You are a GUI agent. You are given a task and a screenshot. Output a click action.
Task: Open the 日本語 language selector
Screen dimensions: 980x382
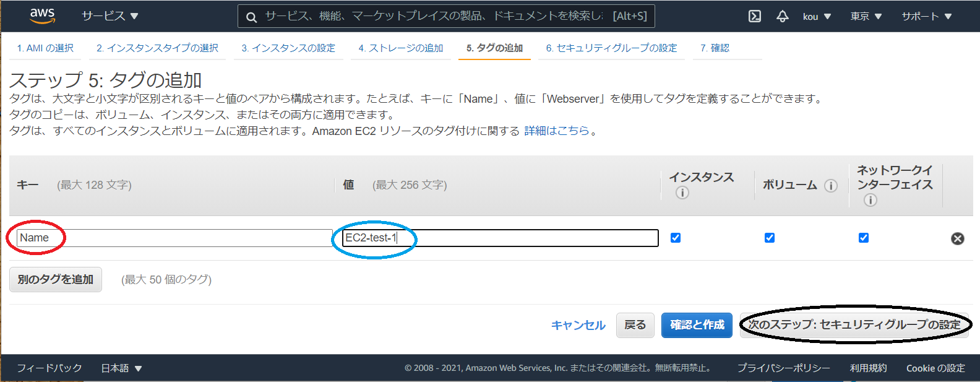pyautogui.click(x=121, y=368)
